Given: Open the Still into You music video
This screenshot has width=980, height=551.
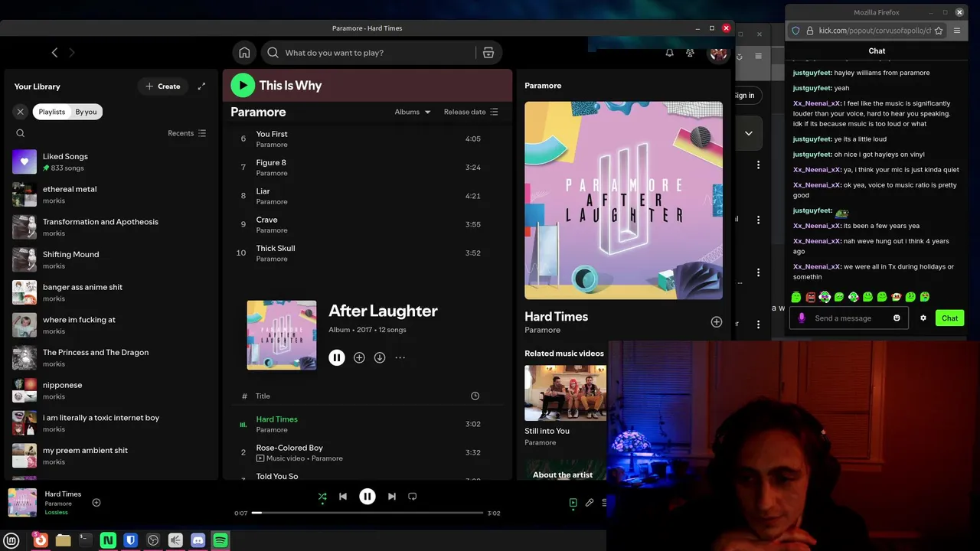Looking at the screenshot, I should [565, 393].
